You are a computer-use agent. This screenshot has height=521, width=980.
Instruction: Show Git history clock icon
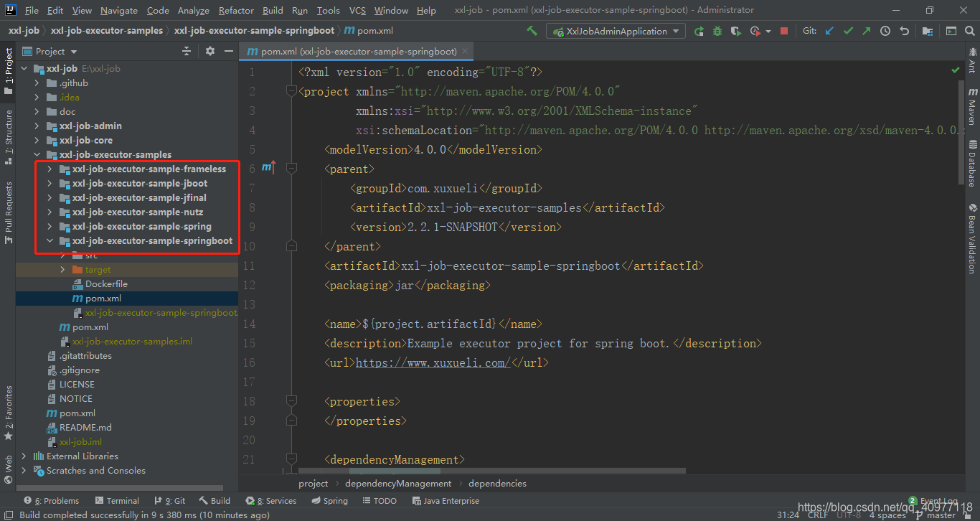pyautogui.click(x=885, y=31)
